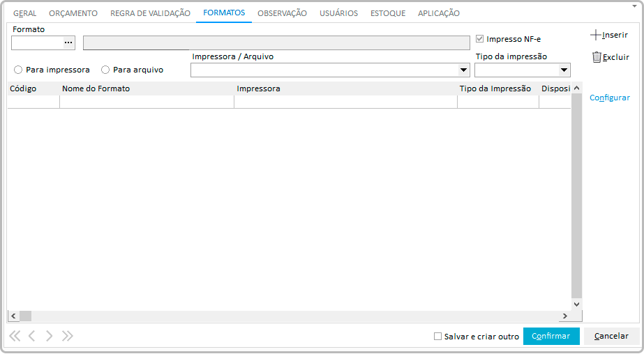Switch to the APLICAÇÃO tab
Image resolution: width=644 pixels, height=354 pixels.
point(439,13)
